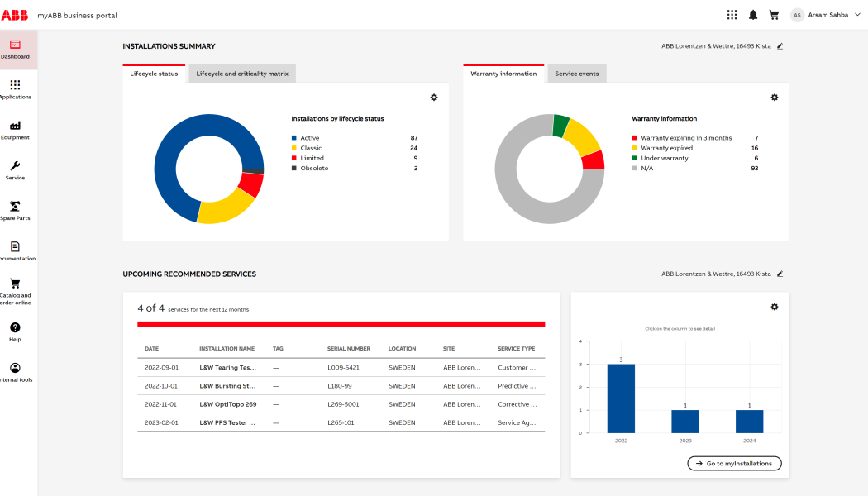The width and height of the screenshot is (868, 496).
Task: Go to Equipment in the sidebar
Action: (x=15, y=130)
